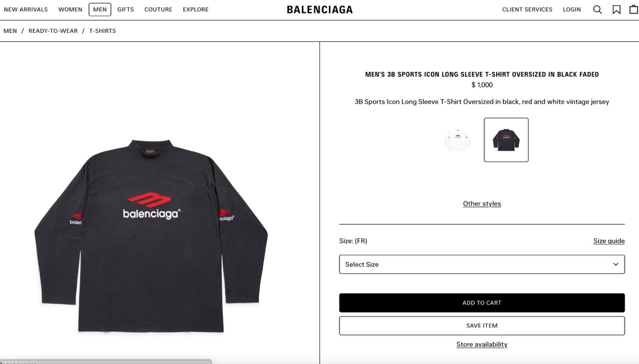Viewport: 639px width, 364px height.
Task: Expand the Select Size dropdown
Action: coord(482,264)
